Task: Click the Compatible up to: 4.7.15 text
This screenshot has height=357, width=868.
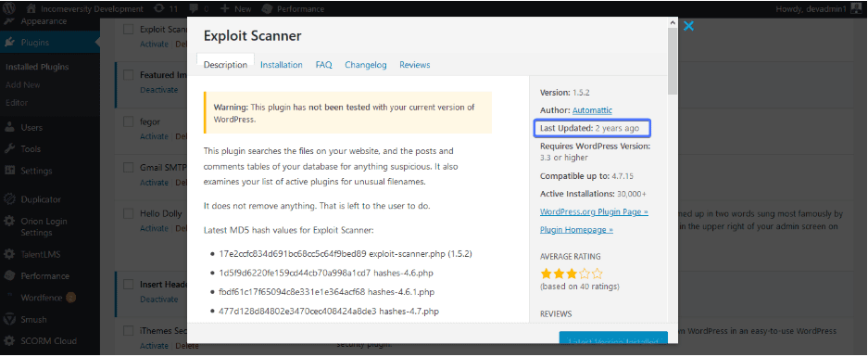Action: (586, 176)
